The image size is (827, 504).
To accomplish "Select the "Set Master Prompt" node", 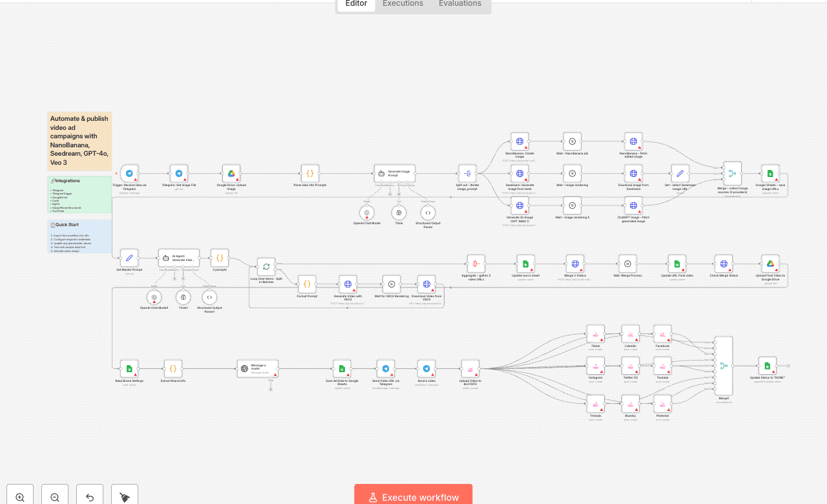I will (x=129, y=257).
